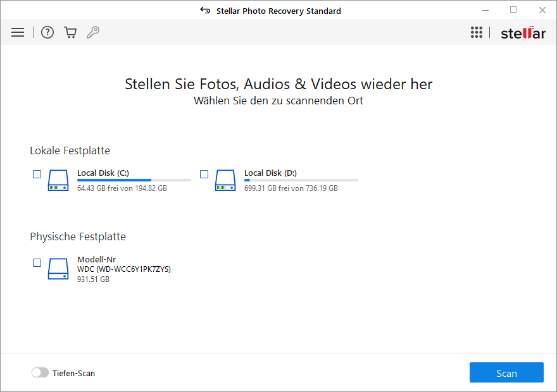
Task: Click the shopping cart purchase icon
Action: 70,32
